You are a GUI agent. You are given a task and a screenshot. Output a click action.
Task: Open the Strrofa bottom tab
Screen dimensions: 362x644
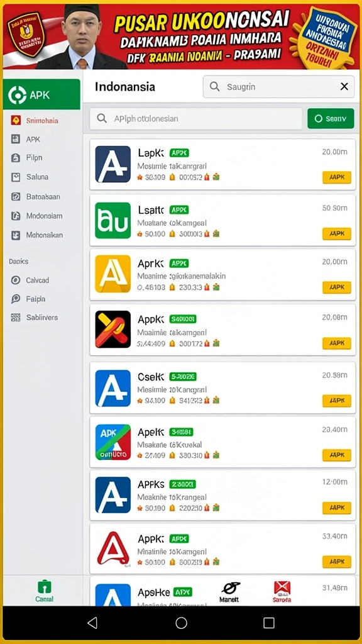pyautogui.click(x=282, y=592)
